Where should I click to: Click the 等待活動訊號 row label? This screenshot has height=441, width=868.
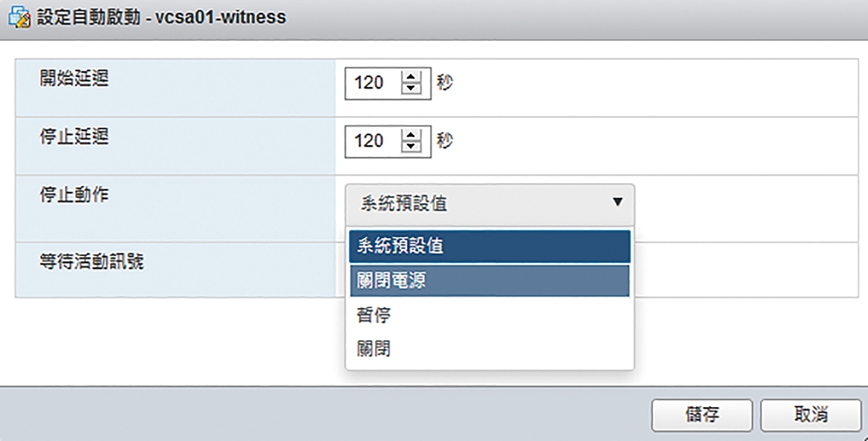(91, 261)
